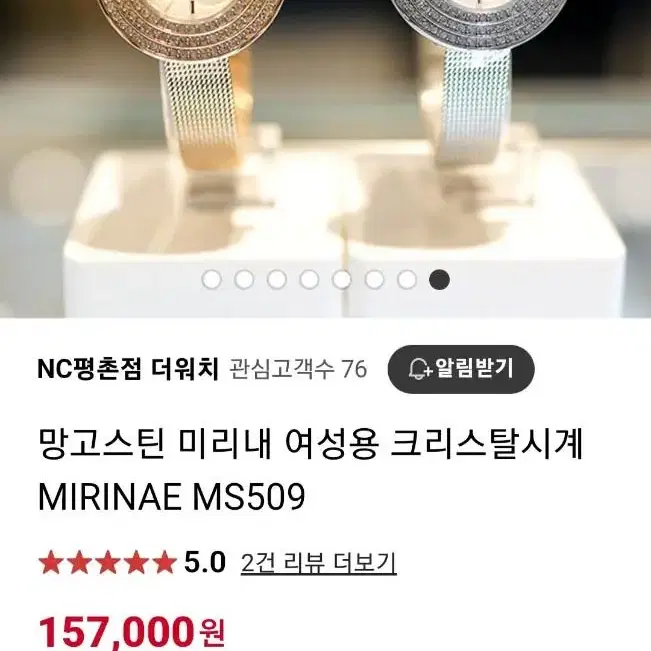Click the 5.0 rating score
Image resolution: width=651 pixels, height=651 pixels.
point(205,563)
